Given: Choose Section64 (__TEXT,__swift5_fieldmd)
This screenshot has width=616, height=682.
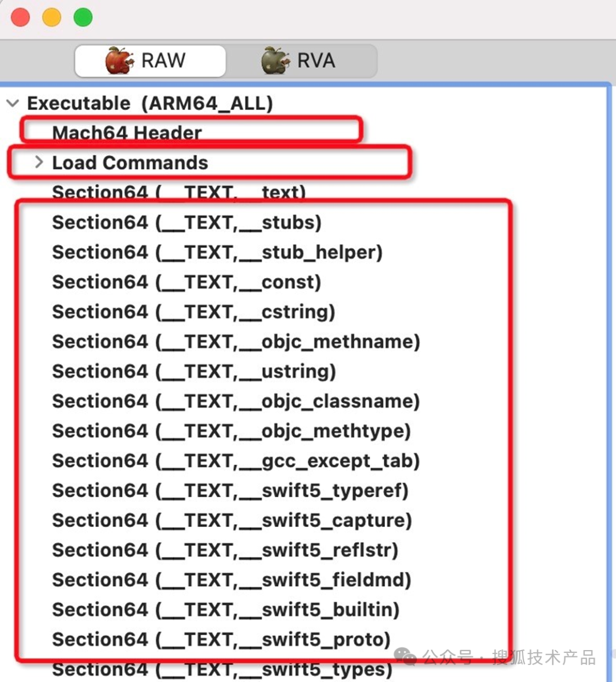Looking at the screenshot, I should pyautogui.click(x=232, y=580).
